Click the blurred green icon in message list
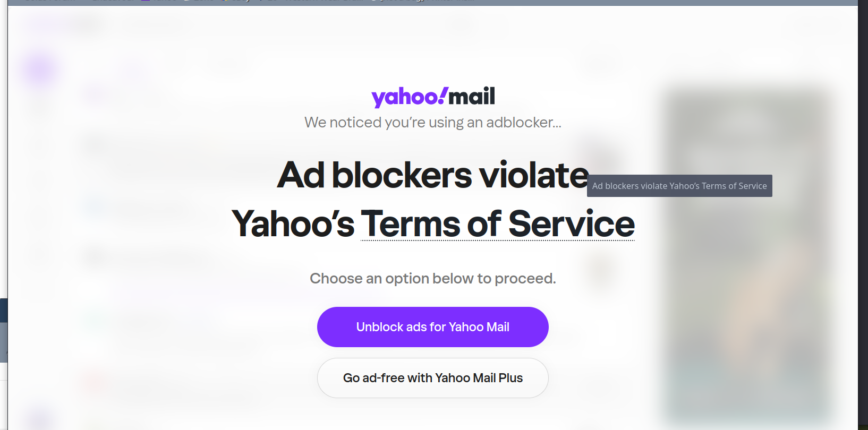This screenshot has height=430, width=868. 94,320
